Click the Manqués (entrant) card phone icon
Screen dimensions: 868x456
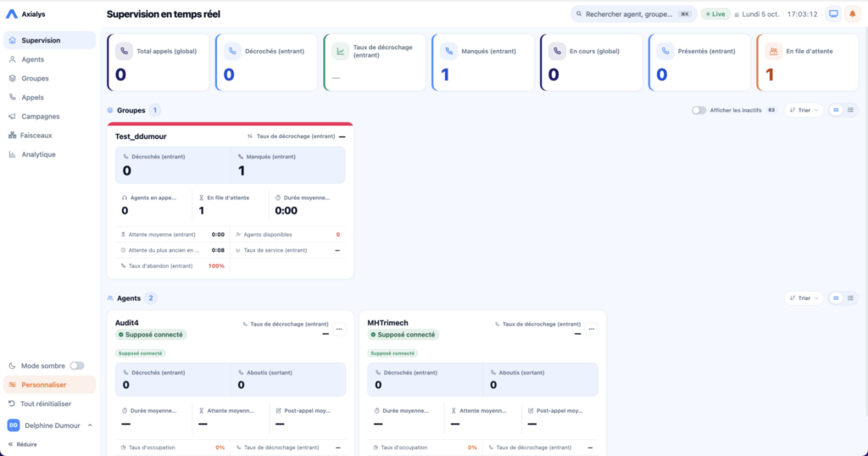pyautogui.click(x=449, y=51)
